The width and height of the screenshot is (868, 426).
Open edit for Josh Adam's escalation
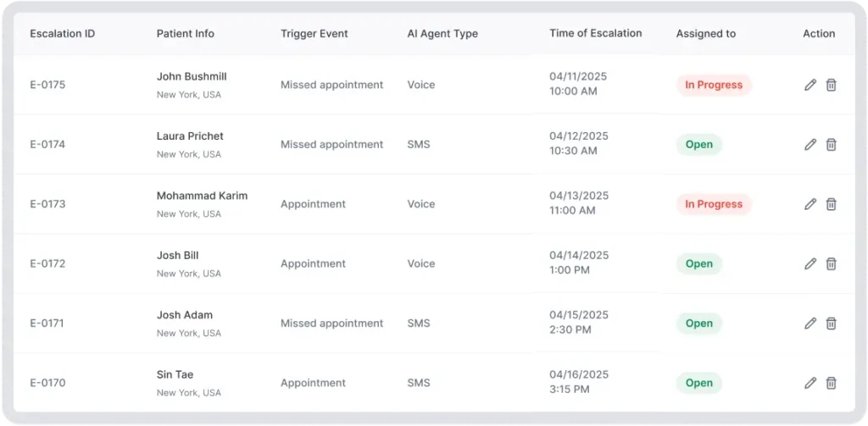coord(810,324)
